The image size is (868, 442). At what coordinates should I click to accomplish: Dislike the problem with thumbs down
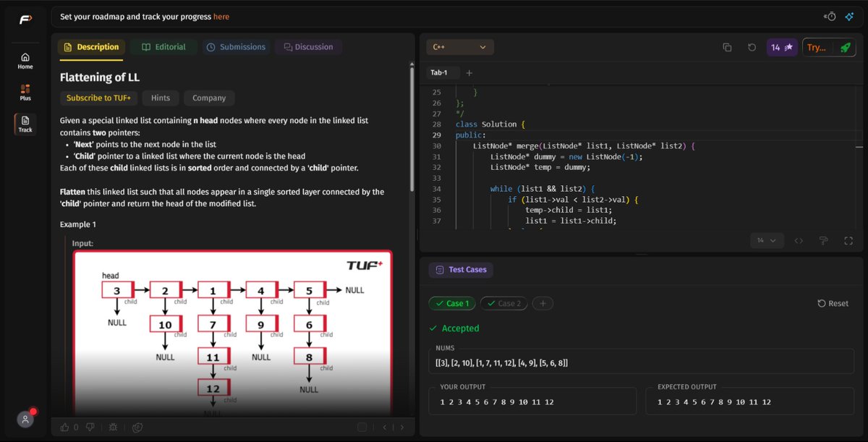[x=90, y=428]
